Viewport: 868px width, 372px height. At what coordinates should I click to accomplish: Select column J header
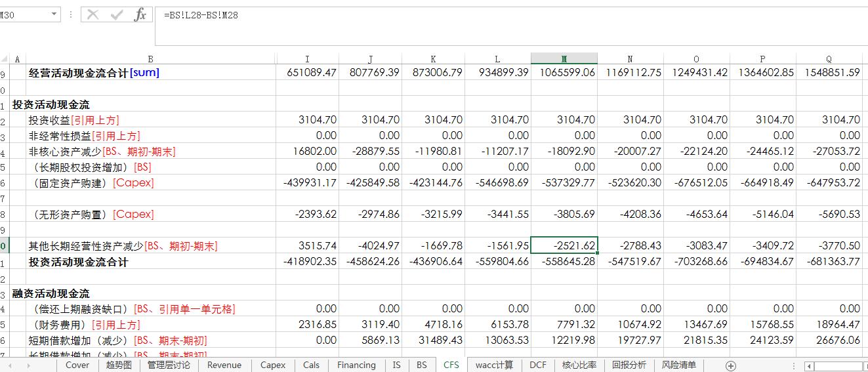click(371, 59)
